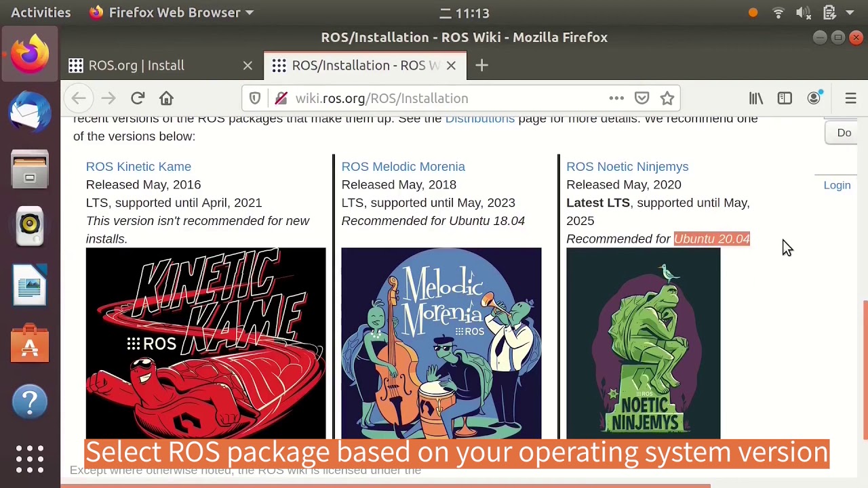Image resolution: width=868 pixels, height=488 pixels.
Task: Click Kinetic Kame poster image
Action: coord(205,343)
